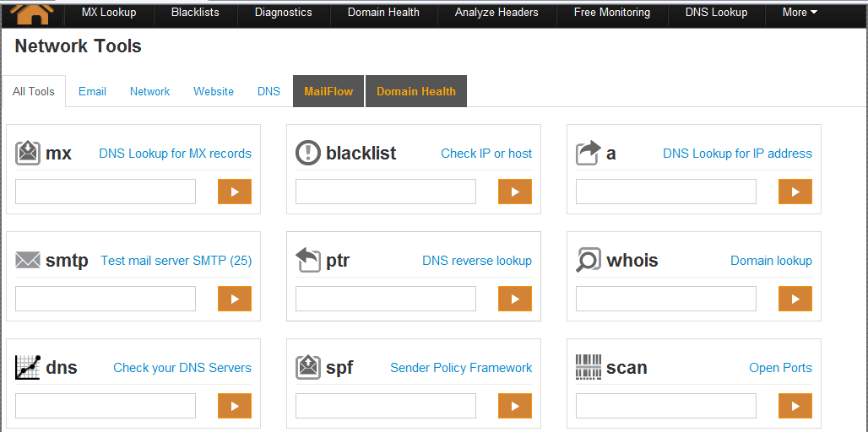Click the dns graph icon
Image resolution: width=868 pixels, height=432 pixels.
coord(28,368)
